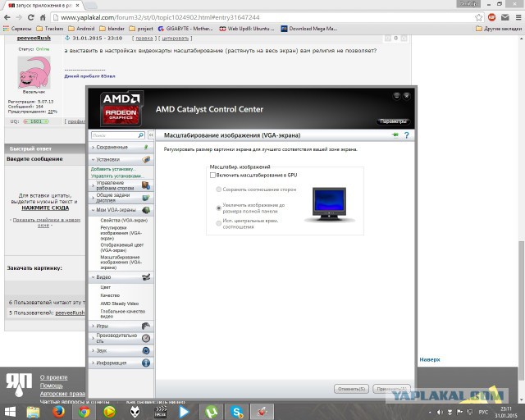Click the green pin icon beside help
525x420 pixels.
395,135
